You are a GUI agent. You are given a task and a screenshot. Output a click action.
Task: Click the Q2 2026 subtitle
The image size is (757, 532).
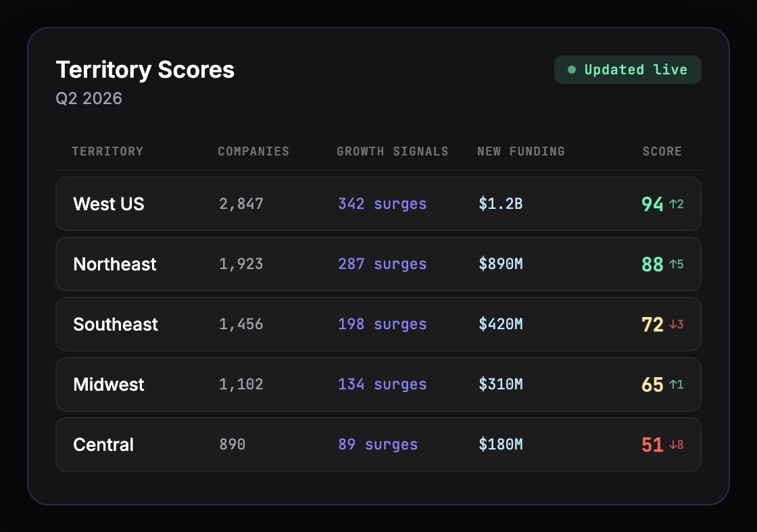pyautogui.click(x=89, y=99)
